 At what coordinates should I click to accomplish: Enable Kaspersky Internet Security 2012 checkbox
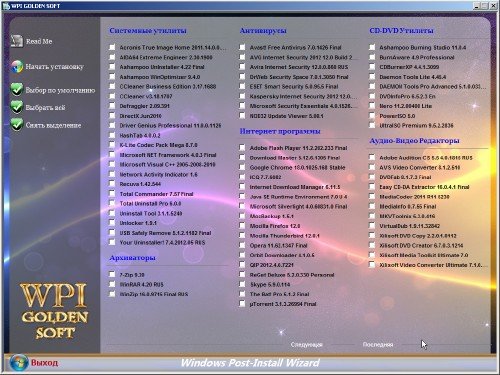pos(242,96)
